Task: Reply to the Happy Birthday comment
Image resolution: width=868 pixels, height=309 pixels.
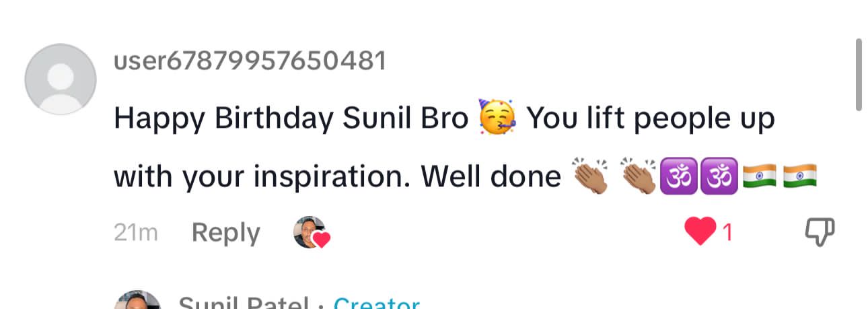Action: point(225,233)
